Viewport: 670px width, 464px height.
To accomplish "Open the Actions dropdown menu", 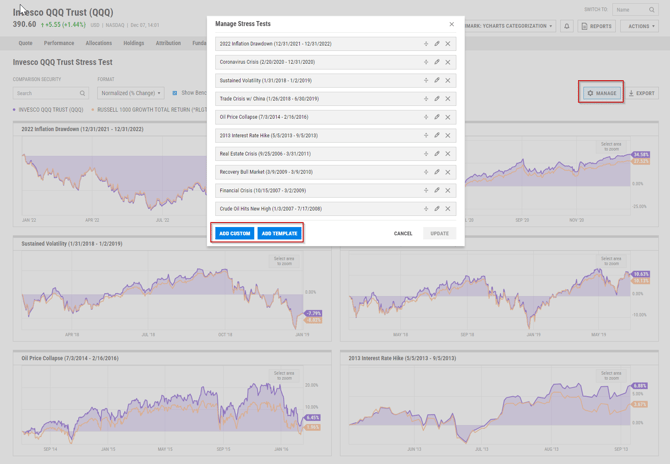I will point(641,26).
